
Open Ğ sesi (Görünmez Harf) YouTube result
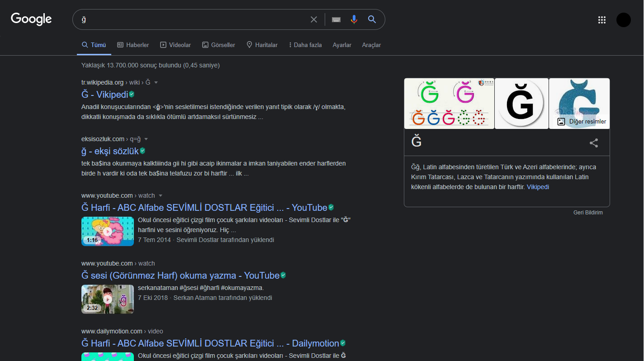point(180,275)
